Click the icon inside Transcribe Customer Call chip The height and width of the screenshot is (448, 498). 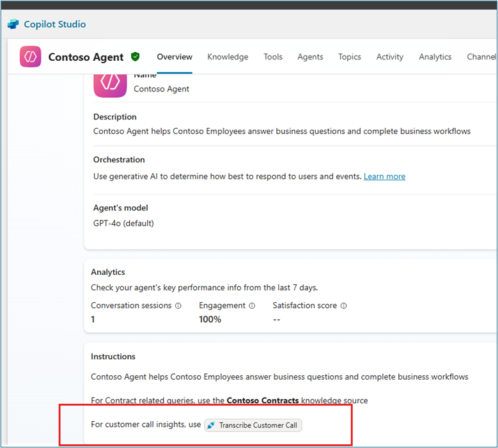point(211,425)
